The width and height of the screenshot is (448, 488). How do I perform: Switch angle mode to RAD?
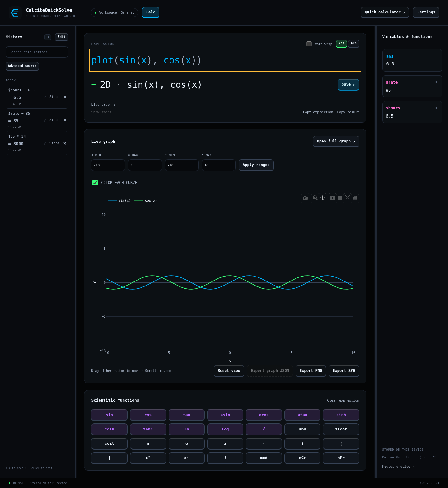coord(341,44)
